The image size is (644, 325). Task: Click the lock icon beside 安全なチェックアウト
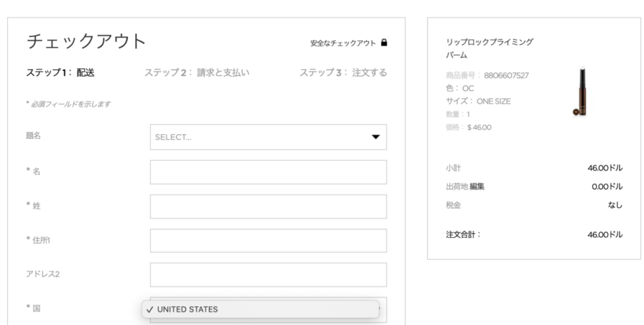tap(384, 43)
